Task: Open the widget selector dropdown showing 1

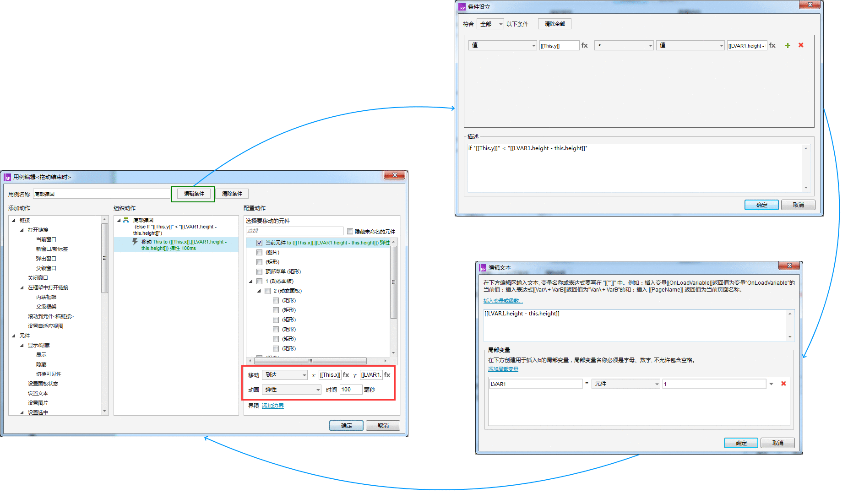Action: (771, 384)
